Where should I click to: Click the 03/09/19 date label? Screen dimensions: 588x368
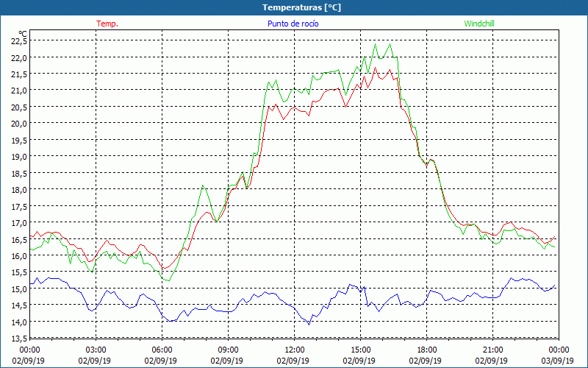click(x=558, y=361)
